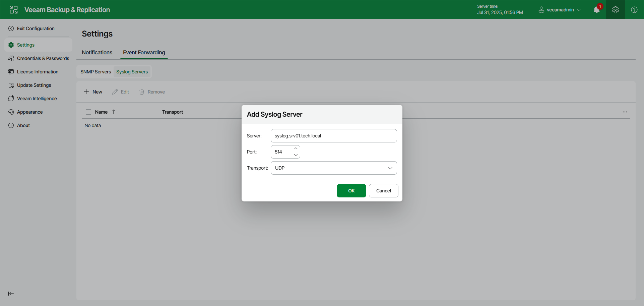Click the Update Settings icon
Image resolution: width=644 pixels, height=306 pixels.
(x=11, y=85)
